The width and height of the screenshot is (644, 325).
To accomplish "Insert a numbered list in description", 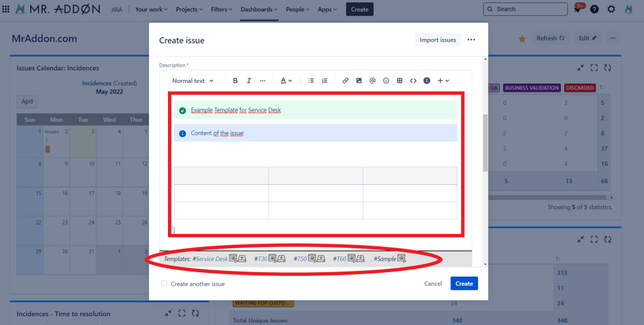I will click(325, 80).
